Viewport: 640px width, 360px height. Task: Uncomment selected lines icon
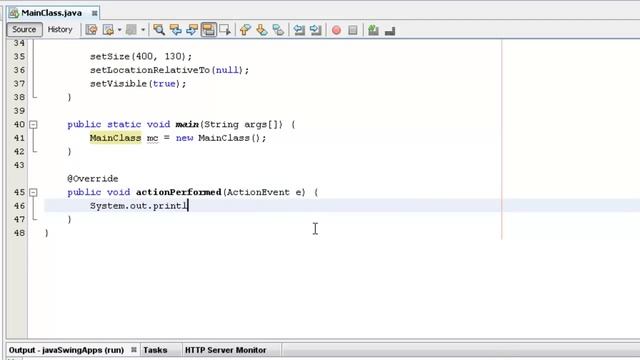tap(390, 30)
